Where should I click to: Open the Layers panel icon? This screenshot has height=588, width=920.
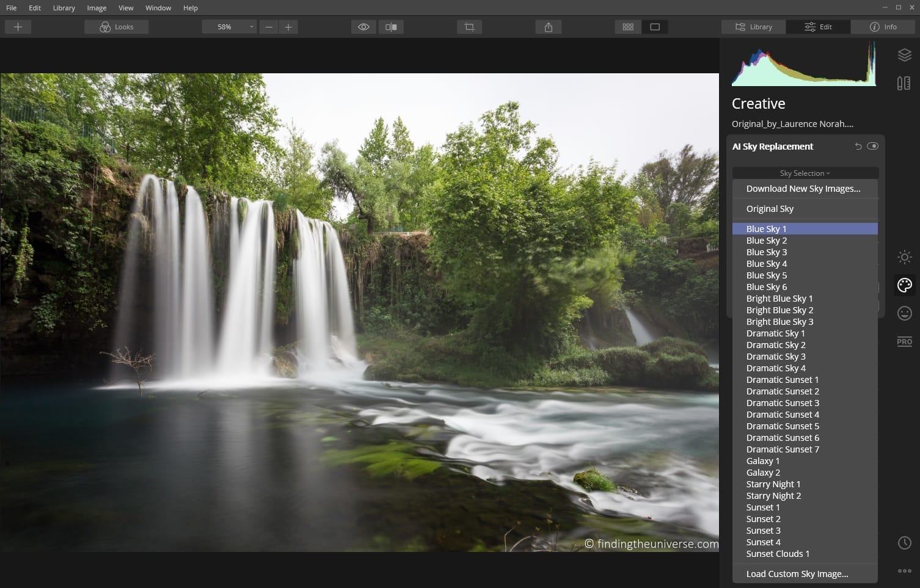[x=904, y=55]
